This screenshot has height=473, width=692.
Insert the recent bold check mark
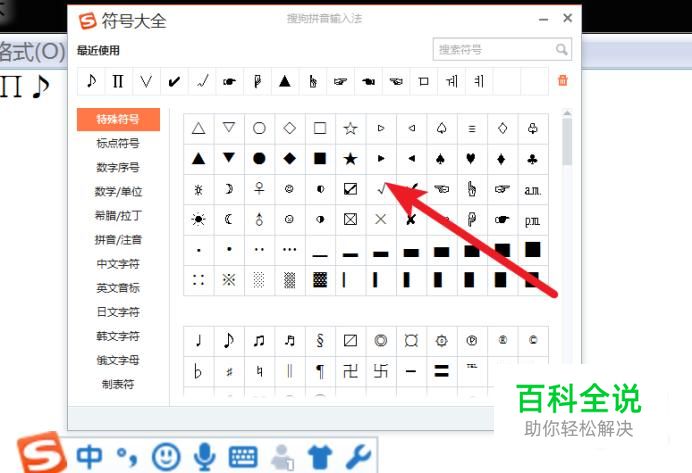[x=174, y=81]
